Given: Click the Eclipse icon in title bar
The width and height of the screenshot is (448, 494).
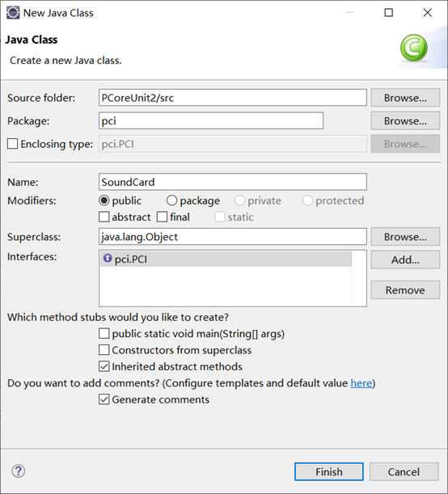Looking at the screenshot, I should pos(13,13).
